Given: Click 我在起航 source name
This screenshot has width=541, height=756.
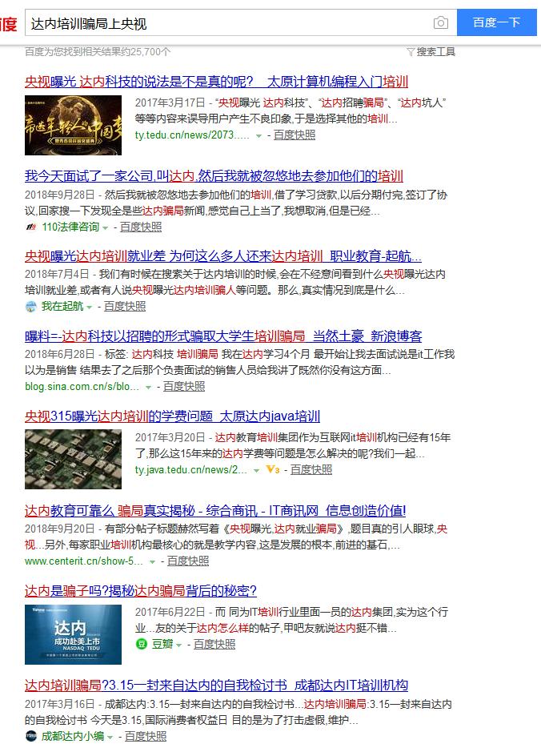Looking at the screenshot, I should coord(62,306).
